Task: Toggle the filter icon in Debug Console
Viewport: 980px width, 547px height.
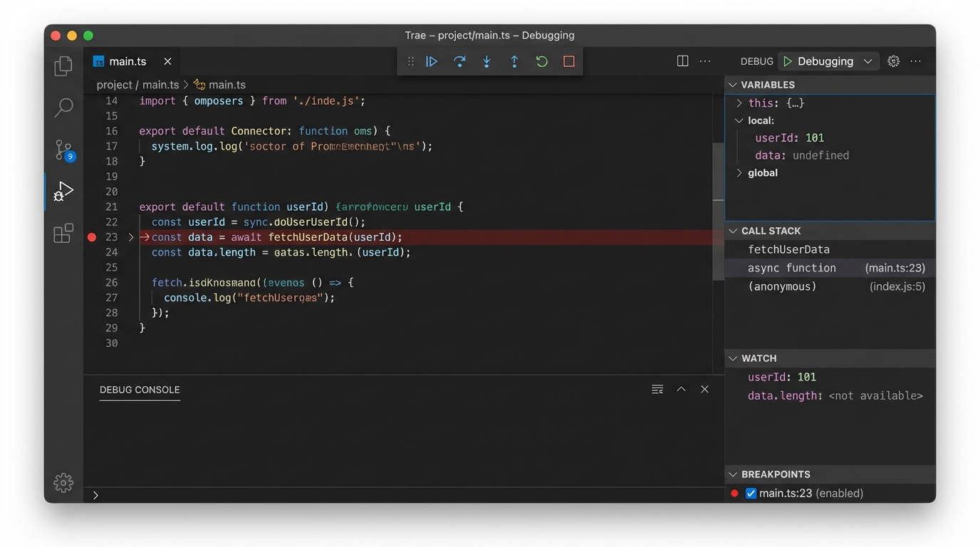Action: click(x=657, y=389)
